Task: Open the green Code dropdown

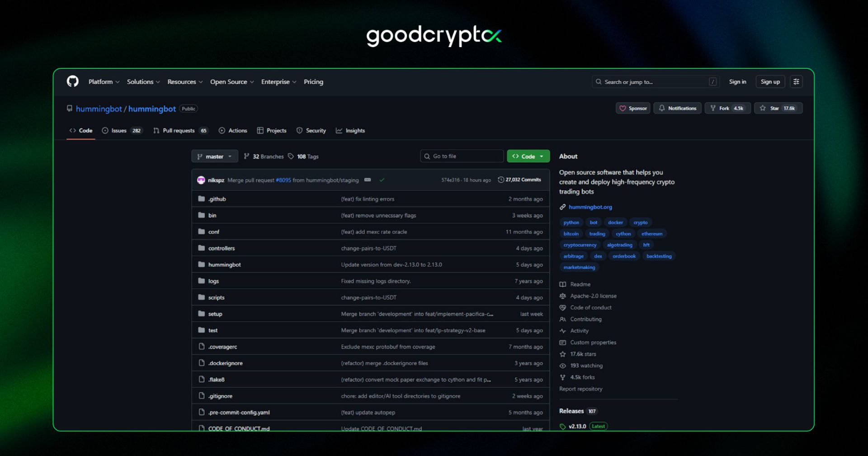Action: [x=528, y=156]
